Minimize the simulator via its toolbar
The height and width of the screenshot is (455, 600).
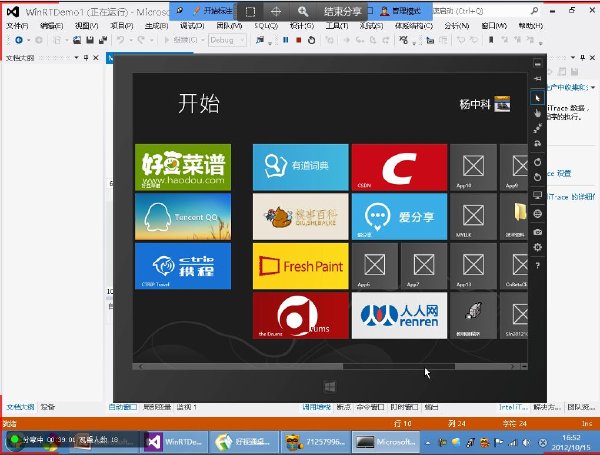tap(538, 64)
